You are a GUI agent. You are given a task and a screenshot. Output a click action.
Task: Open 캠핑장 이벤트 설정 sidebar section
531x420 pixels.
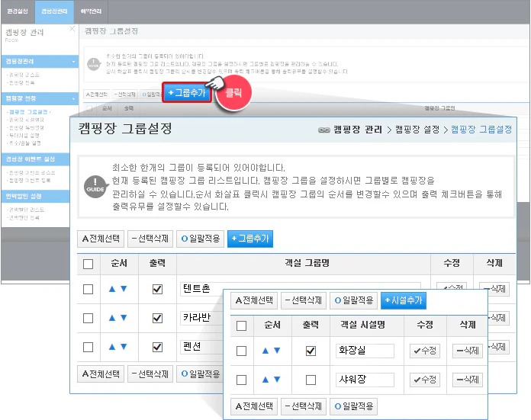coord(35,159)
